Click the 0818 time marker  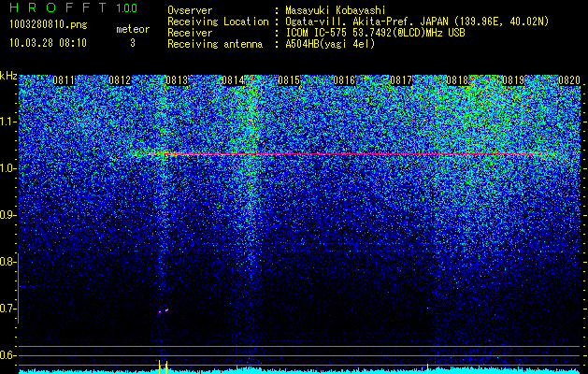(457, 80)
